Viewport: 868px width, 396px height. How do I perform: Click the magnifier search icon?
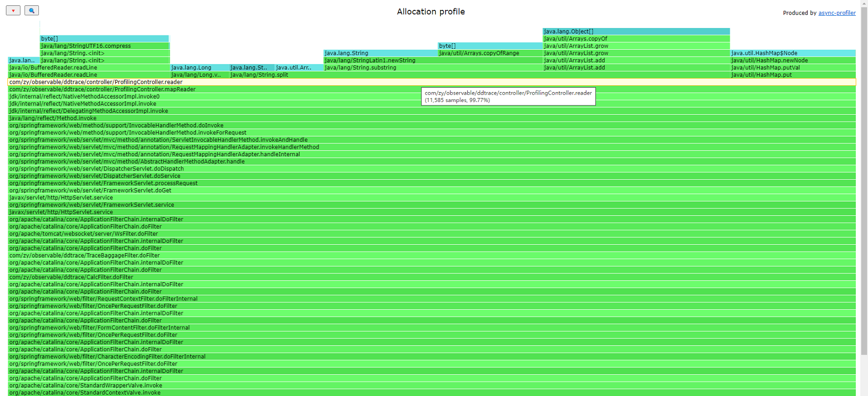tap(32, 10)
